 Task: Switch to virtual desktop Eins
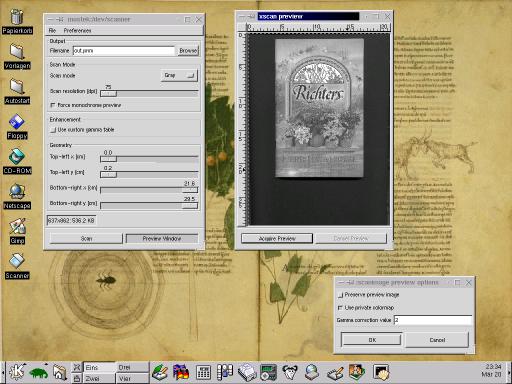tap(99, 367)
